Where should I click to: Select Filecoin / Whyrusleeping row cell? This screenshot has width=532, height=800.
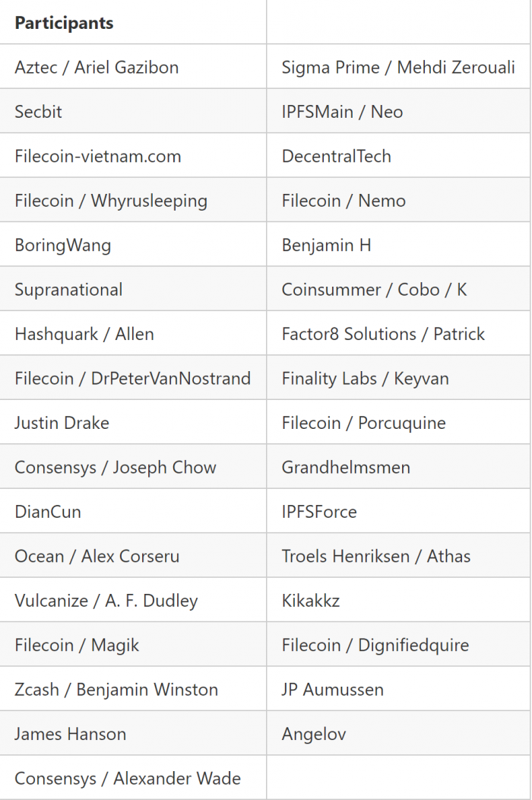[132, 199]
